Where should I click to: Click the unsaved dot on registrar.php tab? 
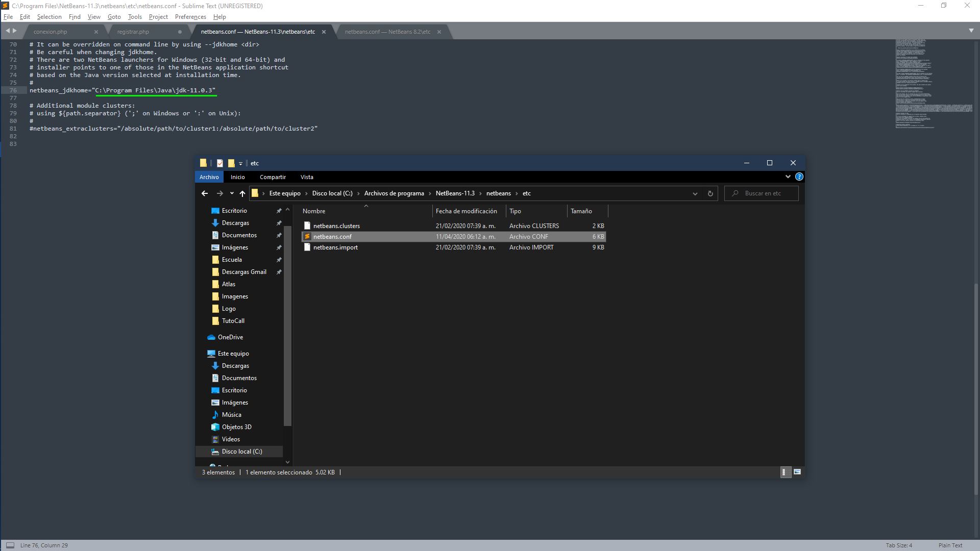coord(180,32)
